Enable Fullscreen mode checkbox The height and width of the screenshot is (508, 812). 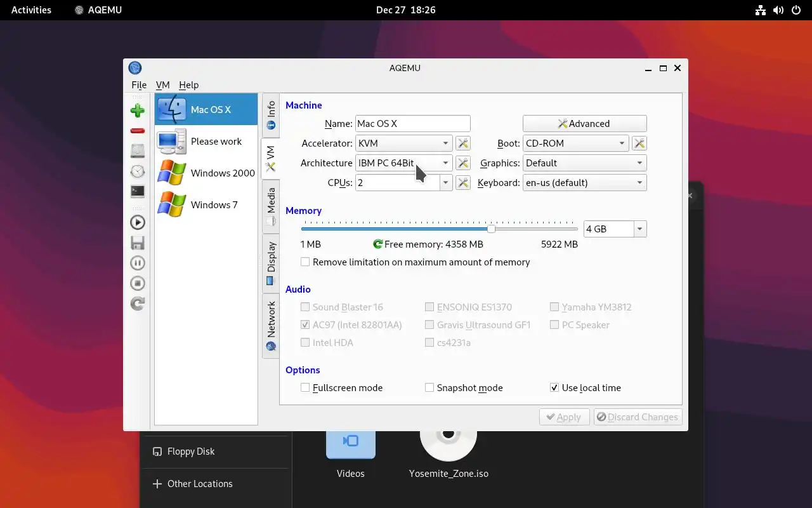pos(305,387)
